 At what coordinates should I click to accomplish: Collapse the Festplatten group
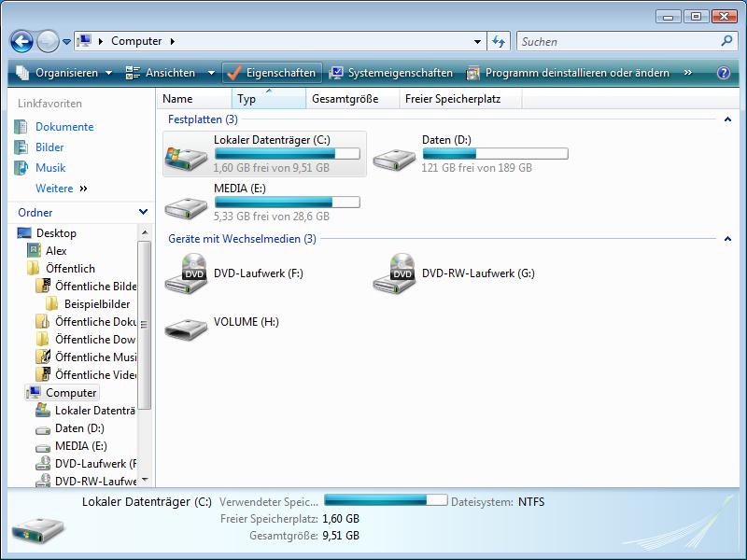pyautogui.click(x=727, y=119)
